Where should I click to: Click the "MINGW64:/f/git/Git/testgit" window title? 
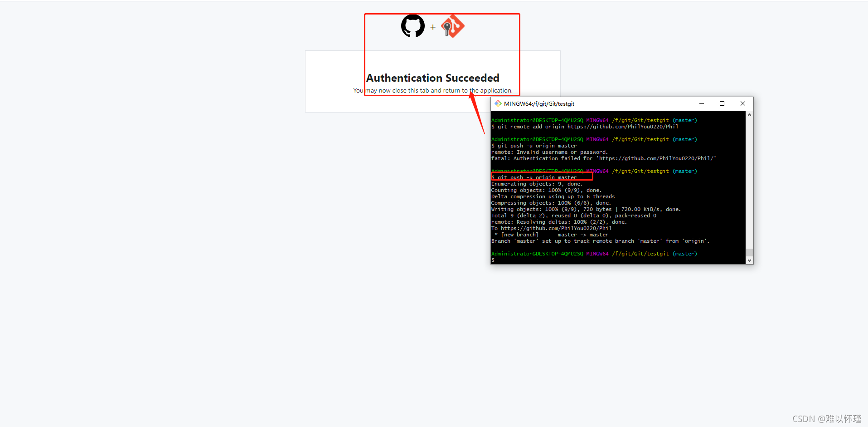(x=539, y=103)
